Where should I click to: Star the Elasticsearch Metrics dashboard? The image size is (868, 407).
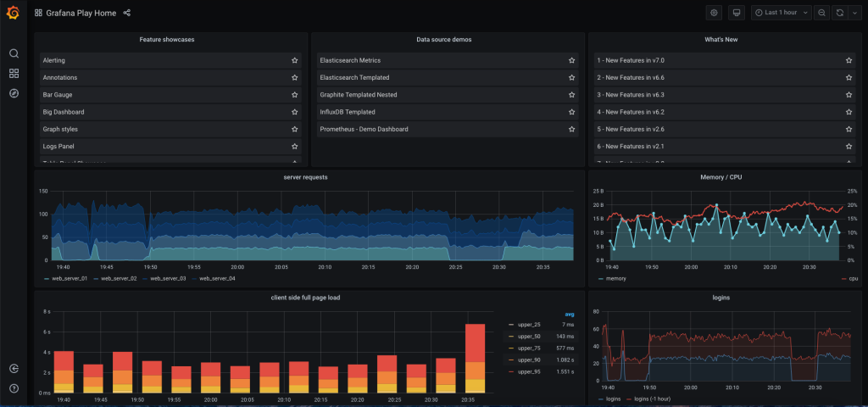[571, 61]
